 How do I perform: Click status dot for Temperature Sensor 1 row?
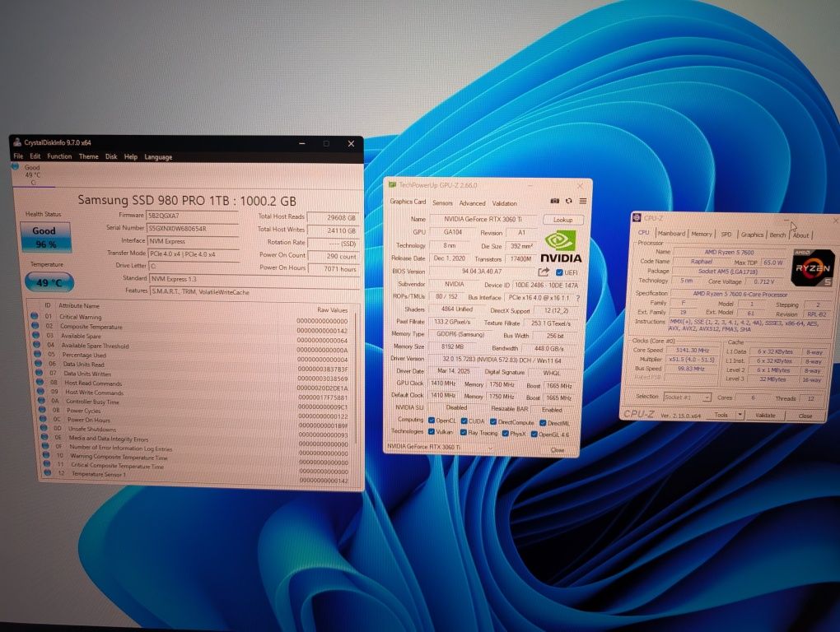point(47,473)
